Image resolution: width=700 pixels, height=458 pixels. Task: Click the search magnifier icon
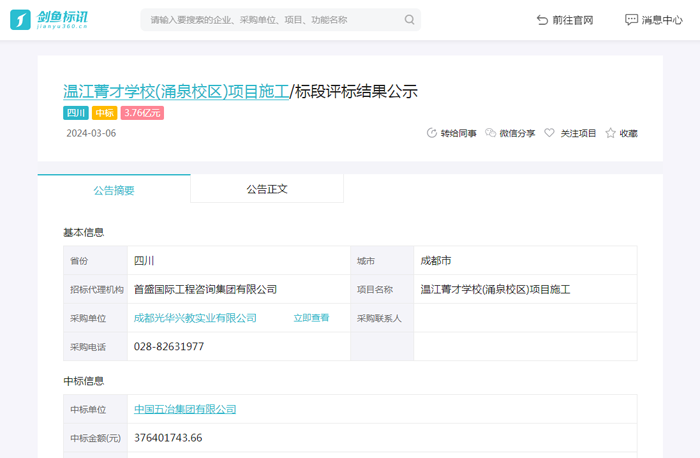409,20
